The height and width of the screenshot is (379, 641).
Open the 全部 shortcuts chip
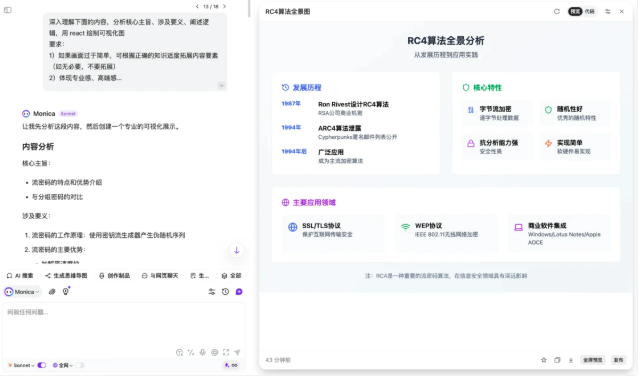click(x=231, y=276)
